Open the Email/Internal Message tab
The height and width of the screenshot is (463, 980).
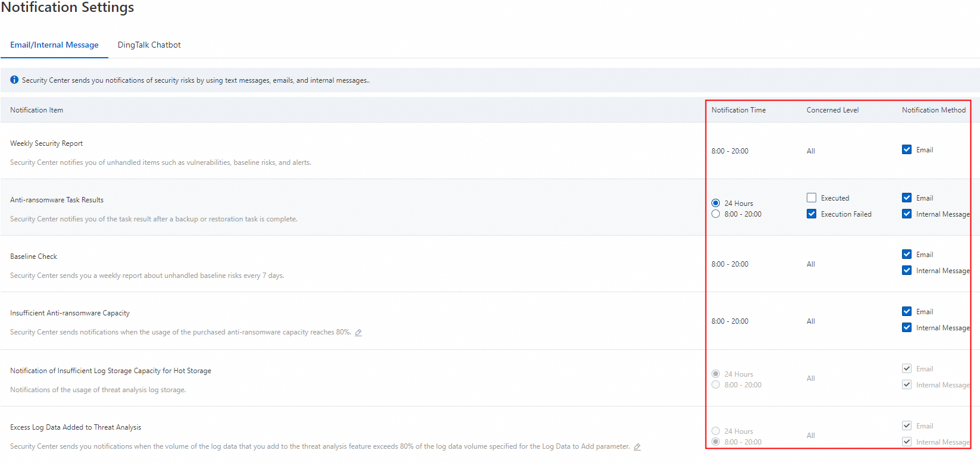54,45
